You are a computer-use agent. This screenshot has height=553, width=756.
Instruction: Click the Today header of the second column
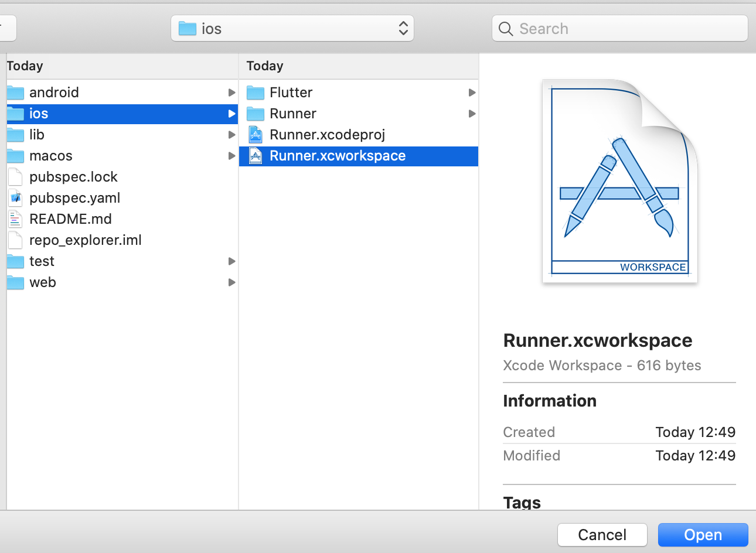[x=265, y=66]
